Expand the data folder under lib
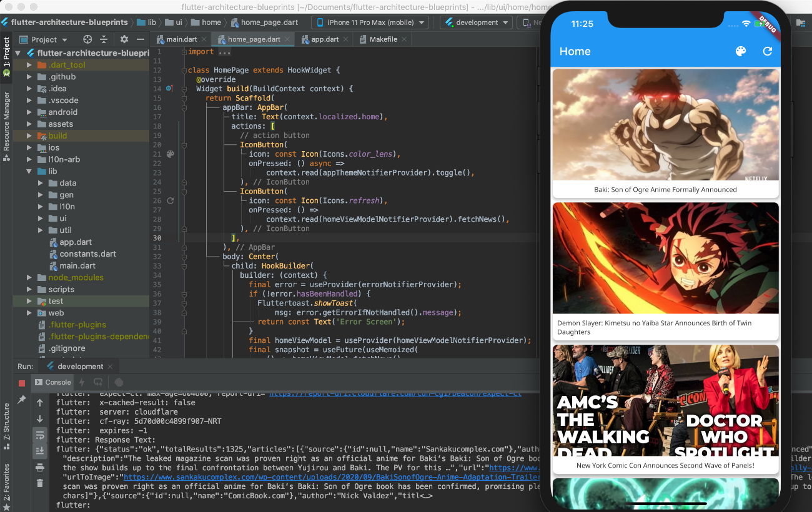Screen dimensions: 812x512 [41, 183]
